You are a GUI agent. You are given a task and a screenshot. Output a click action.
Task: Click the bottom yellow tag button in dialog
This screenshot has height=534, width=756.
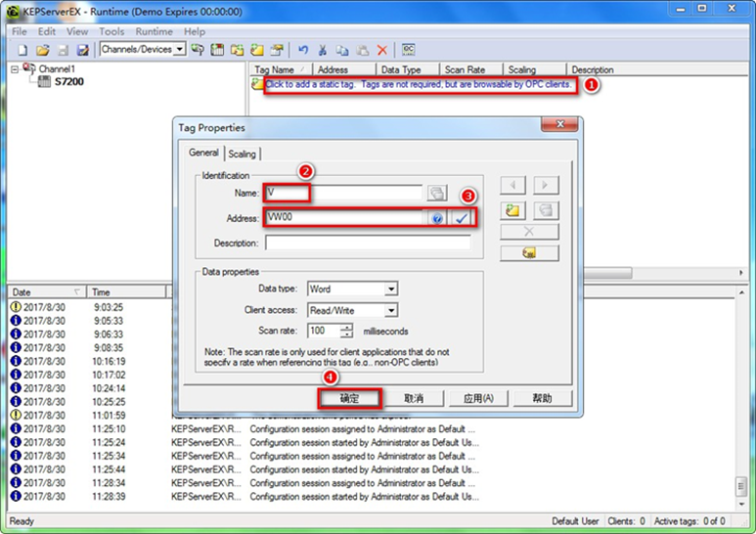(x=529, y=253)
